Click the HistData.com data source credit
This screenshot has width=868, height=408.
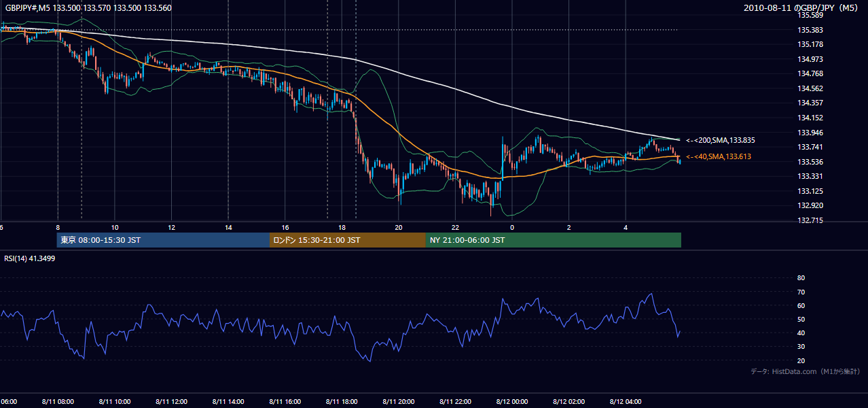pos(805,371)
